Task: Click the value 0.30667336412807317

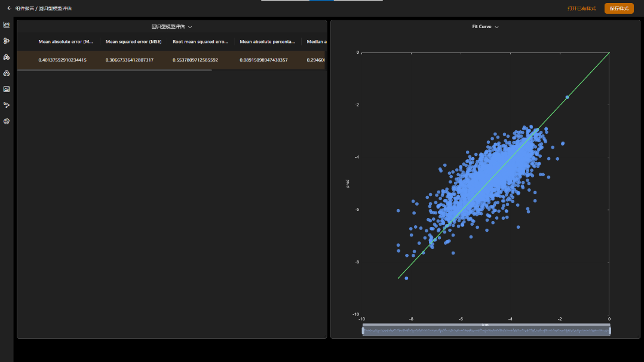Action: pos(130,60)
